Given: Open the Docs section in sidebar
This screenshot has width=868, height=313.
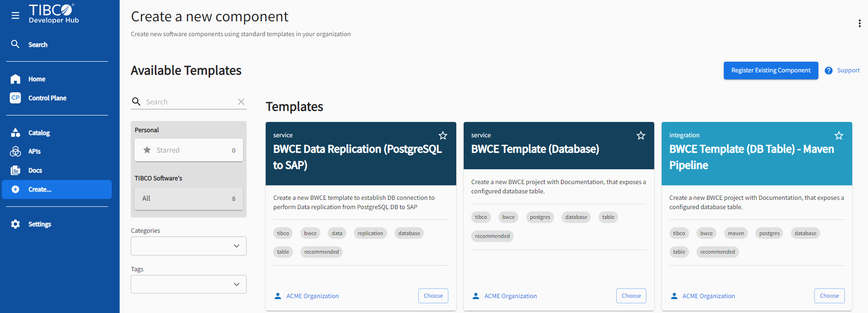Looking at the screenshot, I should click(x=35, y=170).
